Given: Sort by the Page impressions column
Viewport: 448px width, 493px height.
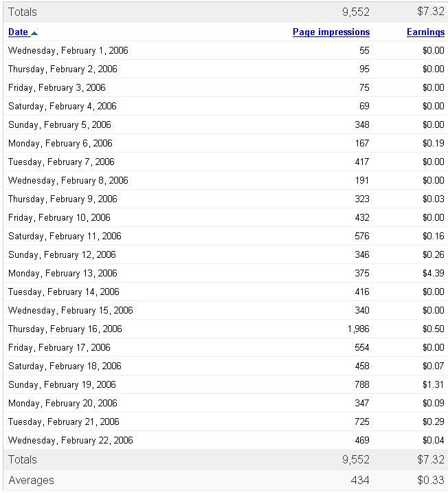Looking at the screenshot, I should [331, 32].
